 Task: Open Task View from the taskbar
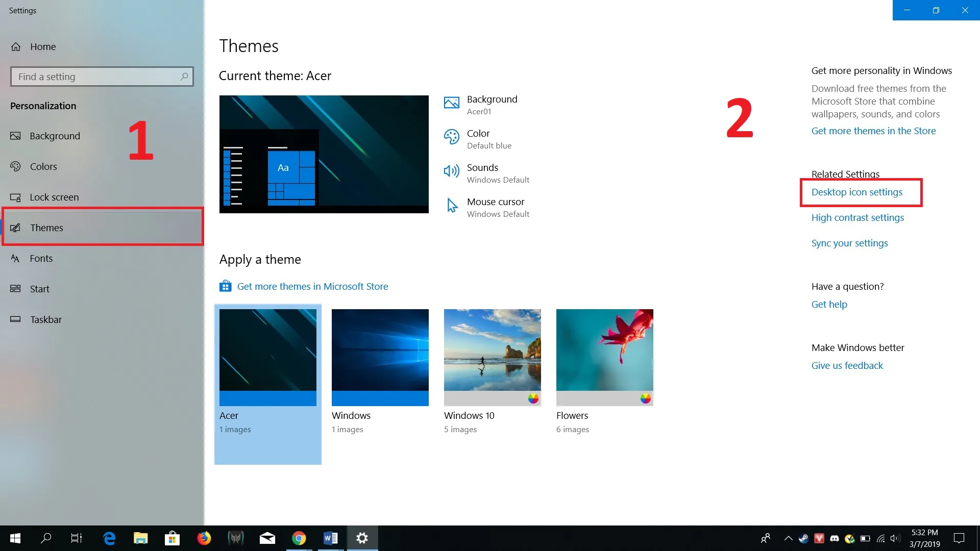(x=77, y=538)
